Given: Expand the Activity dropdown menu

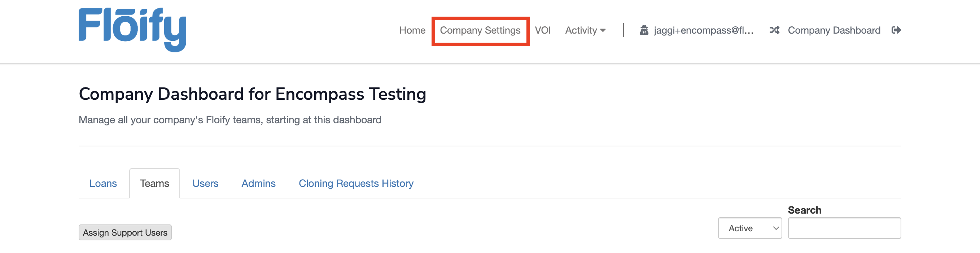Looking at the screenshot, I should coord(585,30).
